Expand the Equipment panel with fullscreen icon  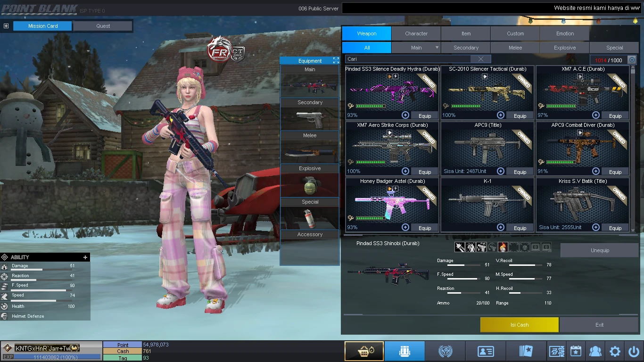point(336,60)
